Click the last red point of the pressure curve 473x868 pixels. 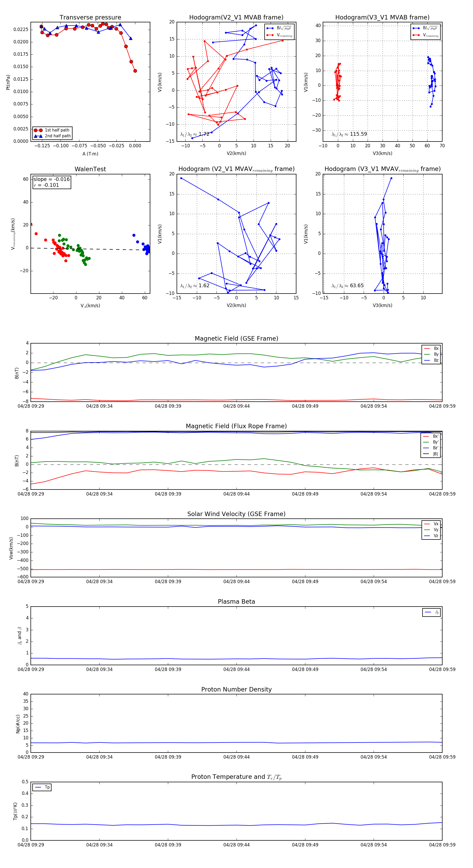pos(135,71)
